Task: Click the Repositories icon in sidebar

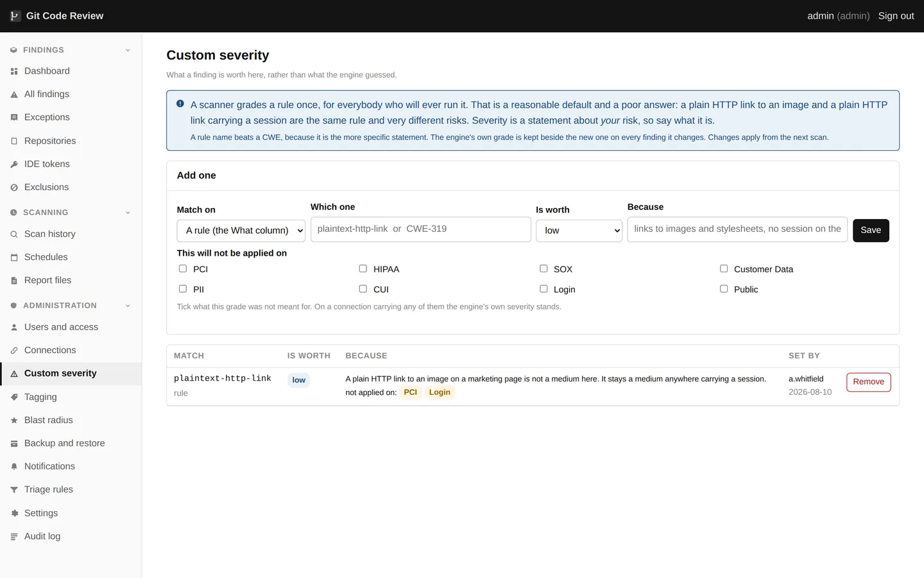Action: point(14,141)
